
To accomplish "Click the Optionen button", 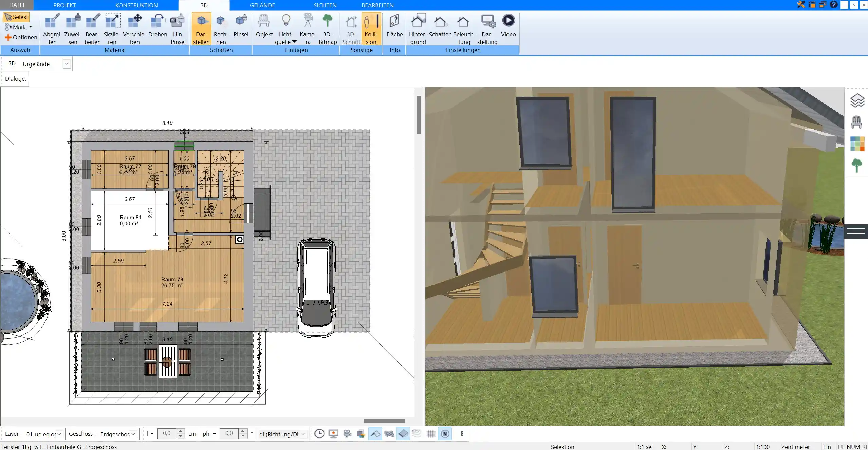I will point(21,37).
